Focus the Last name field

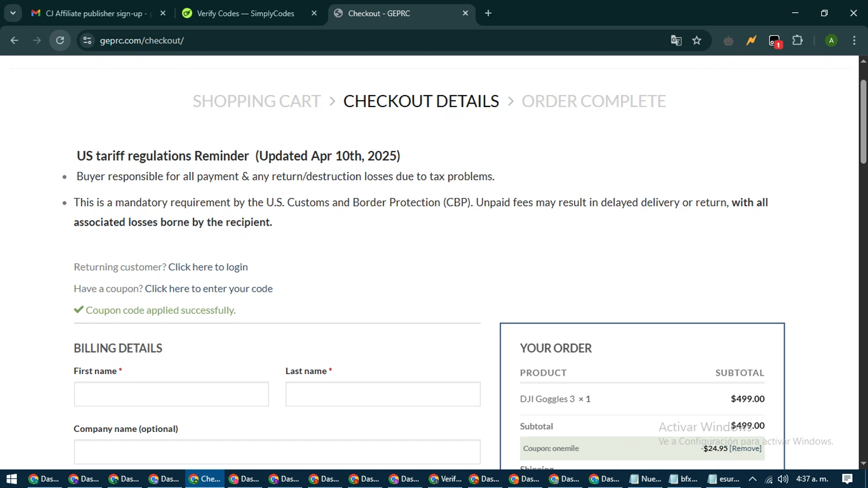(383, 394)
